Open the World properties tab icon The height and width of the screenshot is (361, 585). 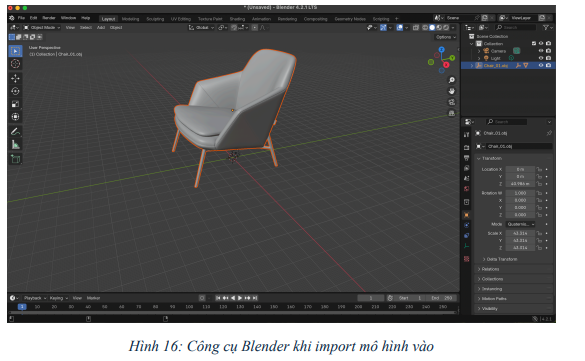click(x=466, y=189)
